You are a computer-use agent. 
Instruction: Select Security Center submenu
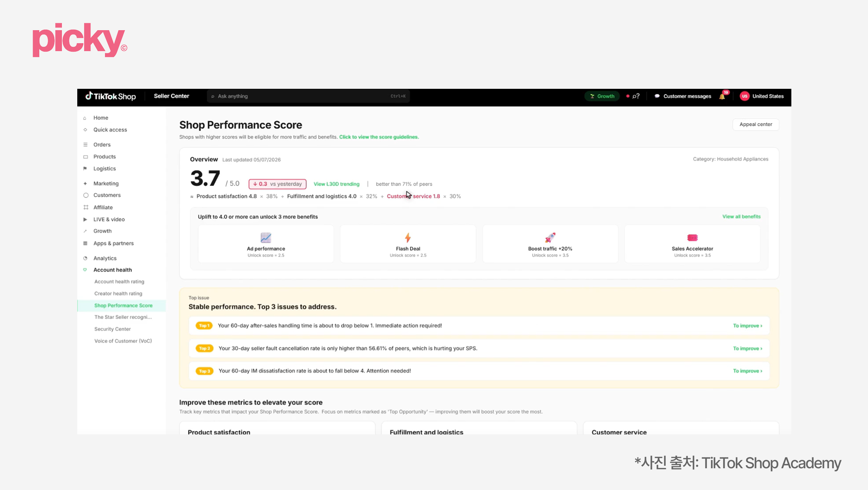coord(113,329)
